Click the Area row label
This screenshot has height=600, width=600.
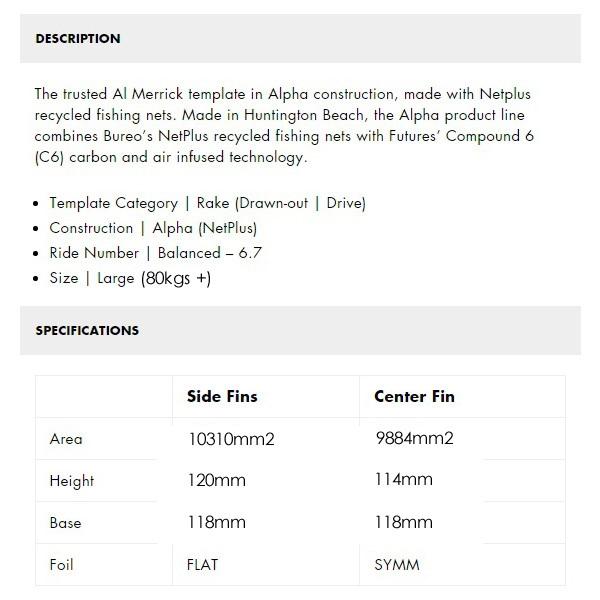[66, 439]
